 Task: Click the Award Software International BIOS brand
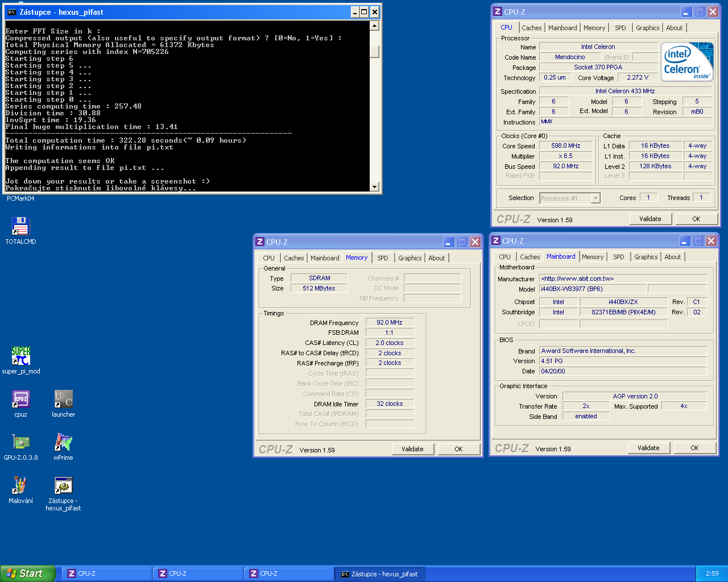point(623,351)
